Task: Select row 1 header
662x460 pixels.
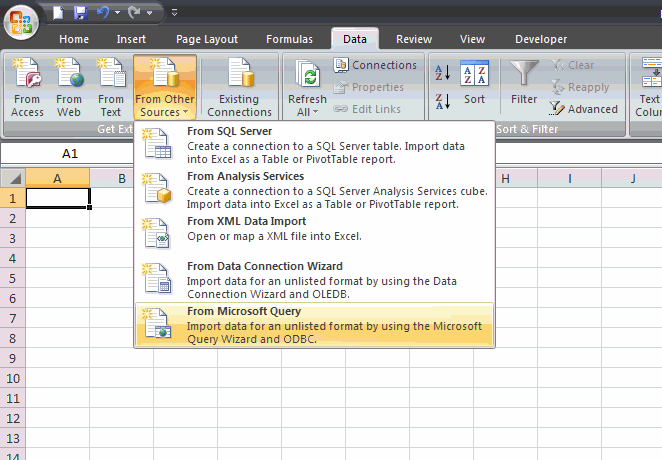Action: [x=13, y=198]
